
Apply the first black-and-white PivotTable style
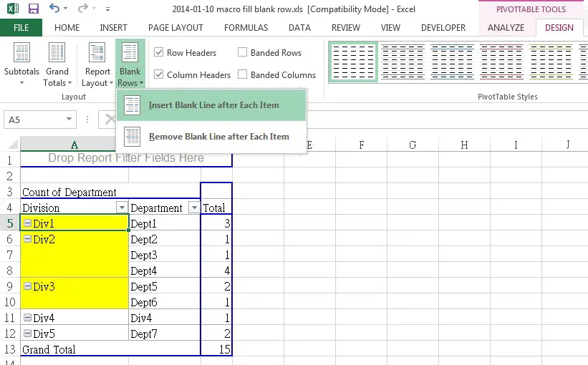353,62
